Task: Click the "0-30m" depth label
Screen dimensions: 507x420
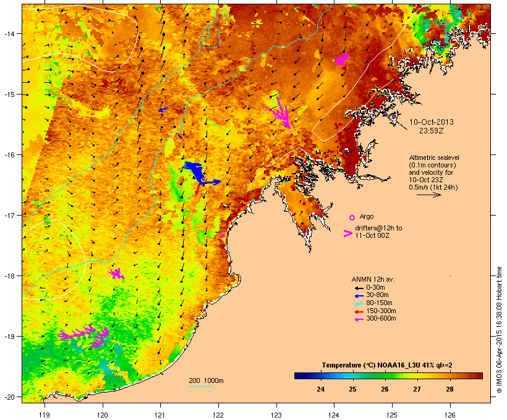Action: pos(375,288)
